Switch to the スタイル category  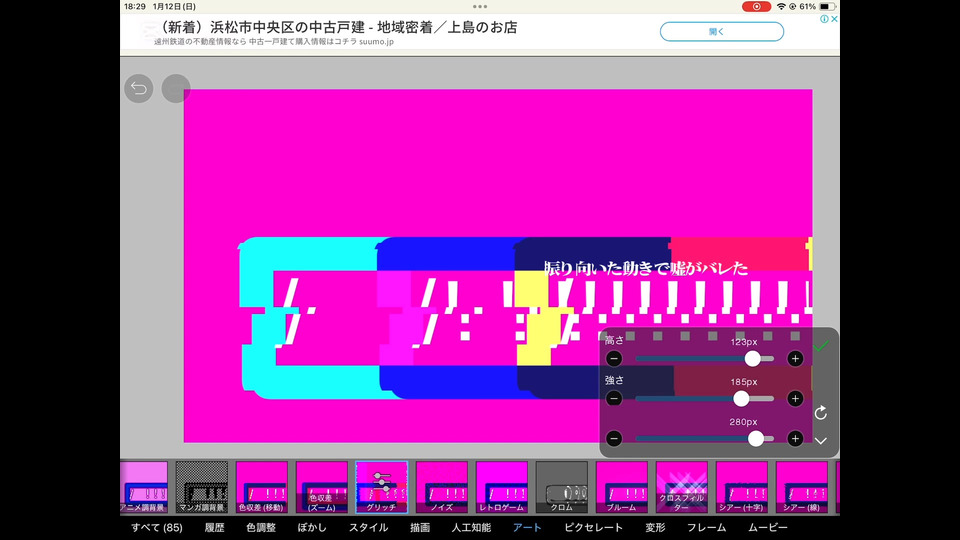[x=369, y=528]
